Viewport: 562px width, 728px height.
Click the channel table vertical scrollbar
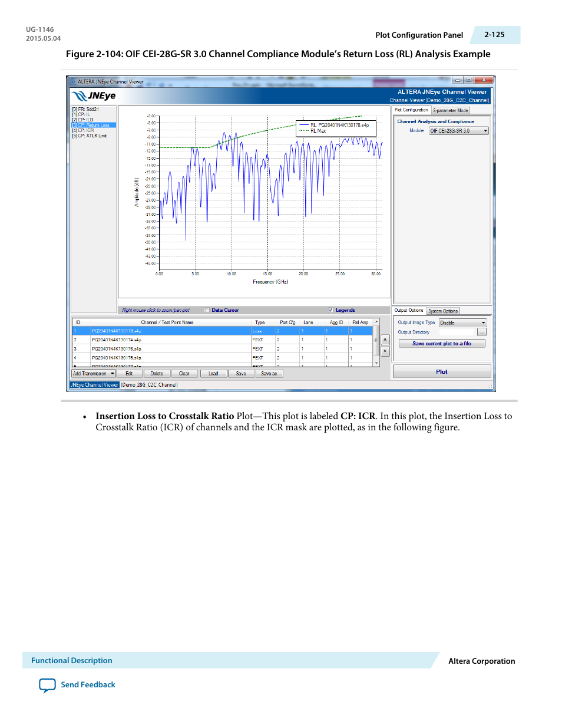pyautogui.click(x=376, y=342)
